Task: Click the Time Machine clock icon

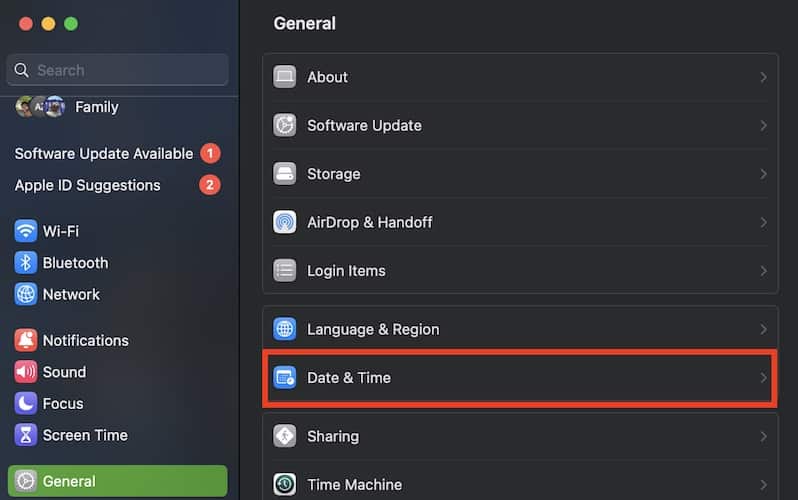Action: (285, 484)
